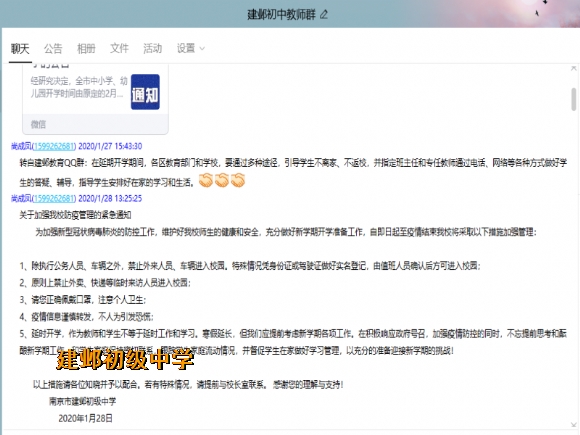The image size is (580, 435).
Task: Click rule 2 about 外卖、快递 visitors
Action: point(105,283)
